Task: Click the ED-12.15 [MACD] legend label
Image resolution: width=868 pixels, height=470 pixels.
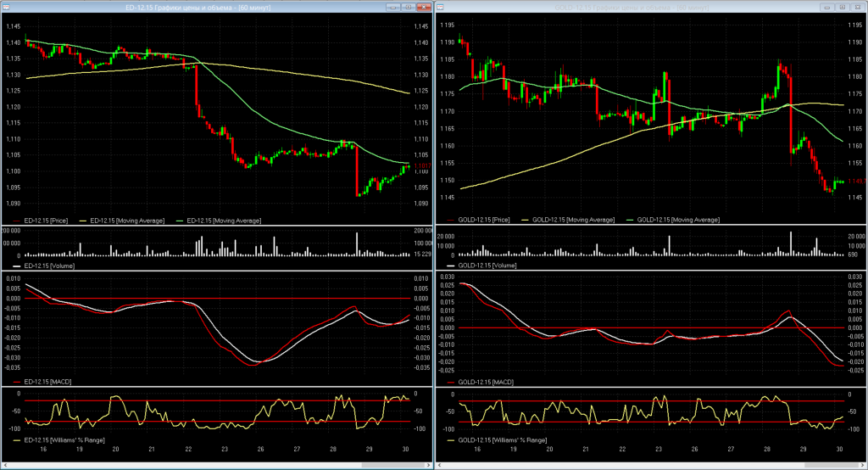Action: (x=45, y=381)
